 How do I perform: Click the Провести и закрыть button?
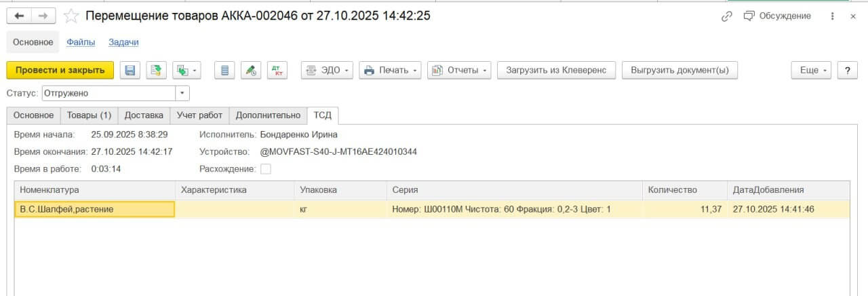tap(60, 70)
